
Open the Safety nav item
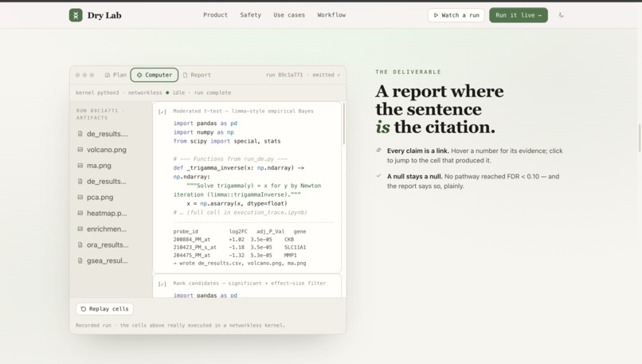click(x=251, y=15)
